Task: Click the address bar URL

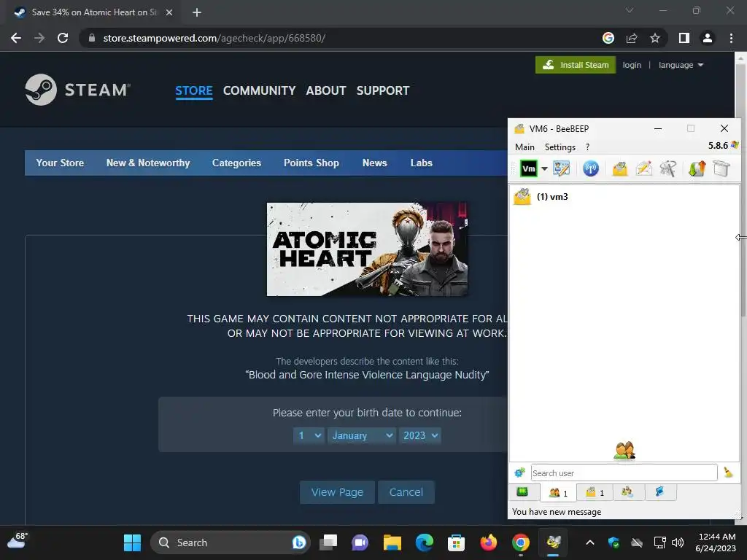Action: [x=214, y=38]
